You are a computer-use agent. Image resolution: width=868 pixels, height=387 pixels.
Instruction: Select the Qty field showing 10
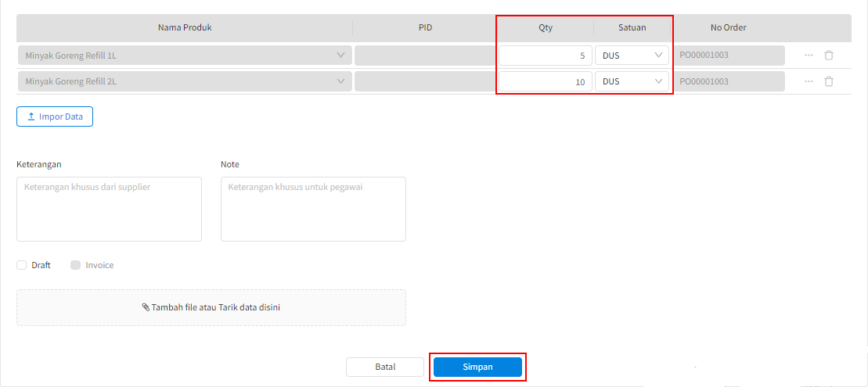[x=546, y=81]
